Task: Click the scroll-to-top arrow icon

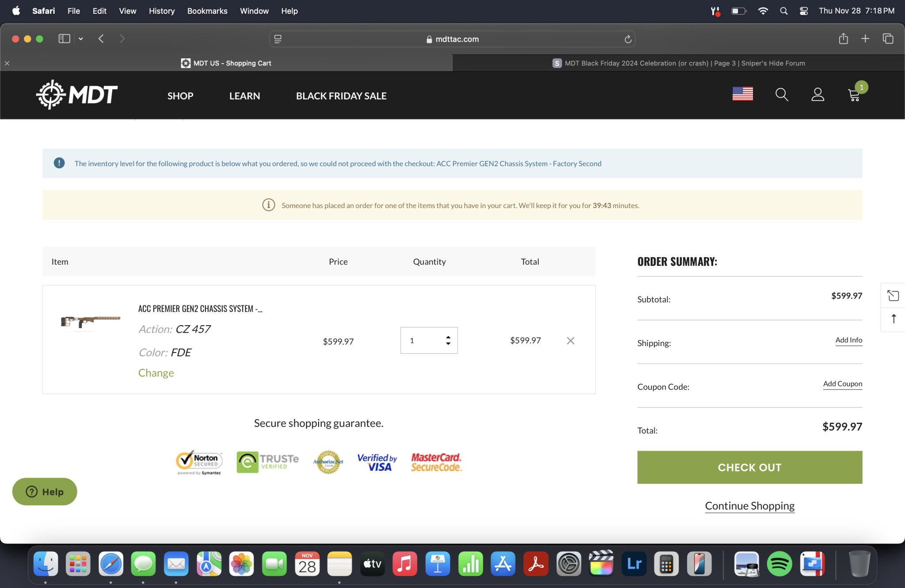Action: coord(894,319)
